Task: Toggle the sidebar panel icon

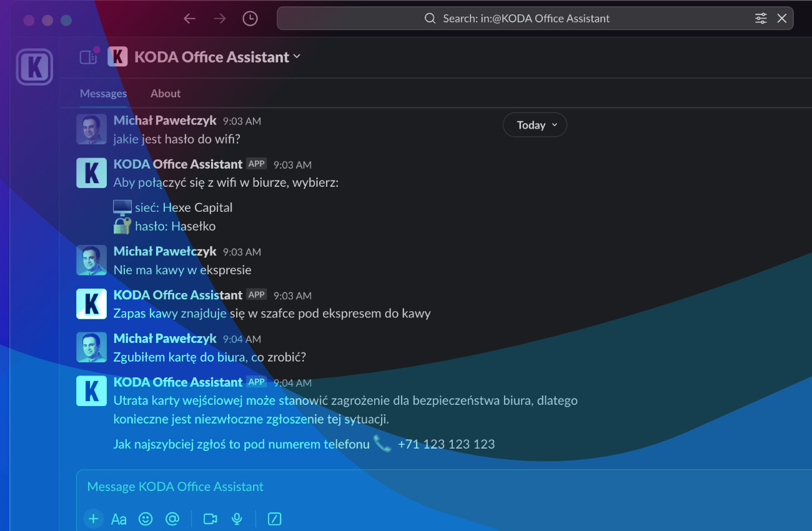Action: point(89,57)
